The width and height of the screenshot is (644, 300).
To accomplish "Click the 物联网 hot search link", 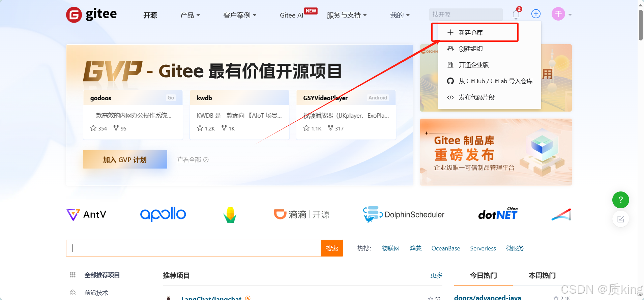I will (390, 248).
